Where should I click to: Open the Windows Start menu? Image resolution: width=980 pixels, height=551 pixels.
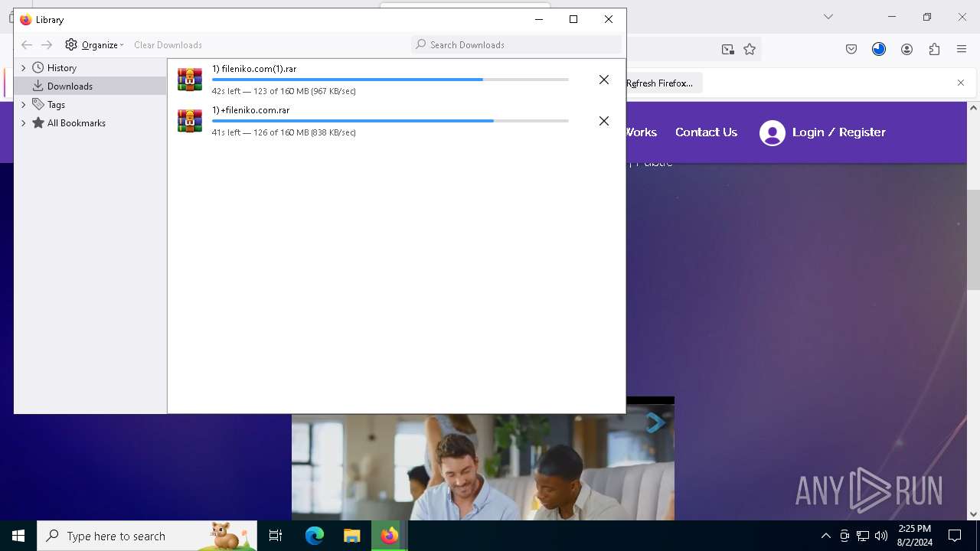[18, 536]
